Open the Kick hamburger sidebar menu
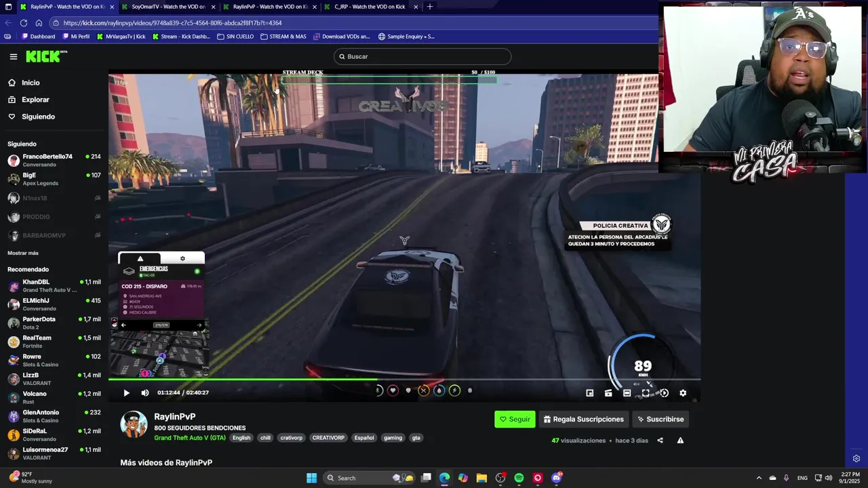This screenshot has width=868, height=488. coord(13,57)
